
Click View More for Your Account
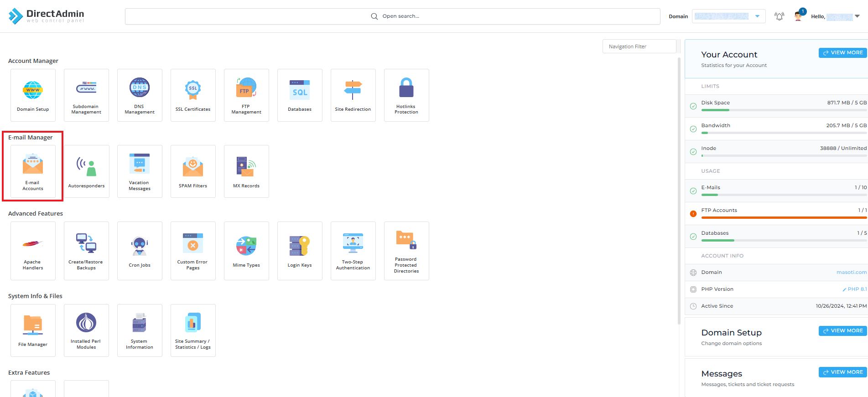click(x=842, y=53)
